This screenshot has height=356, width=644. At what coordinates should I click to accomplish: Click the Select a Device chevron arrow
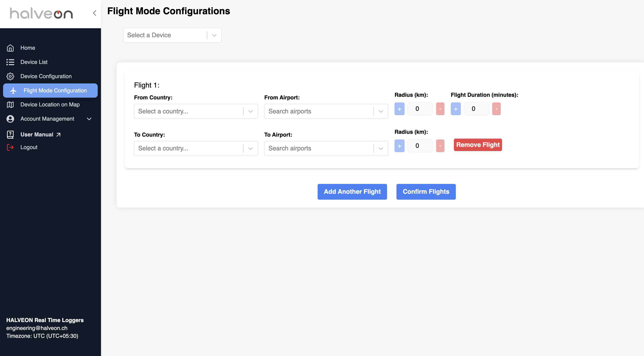(214, 35)
